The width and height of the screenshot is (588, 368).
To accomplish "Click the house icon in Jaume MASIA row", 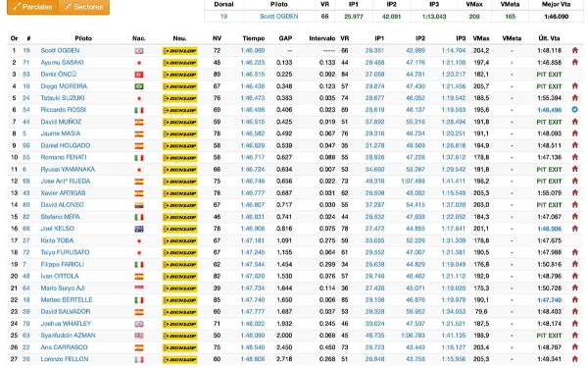I will click(575, 133).
